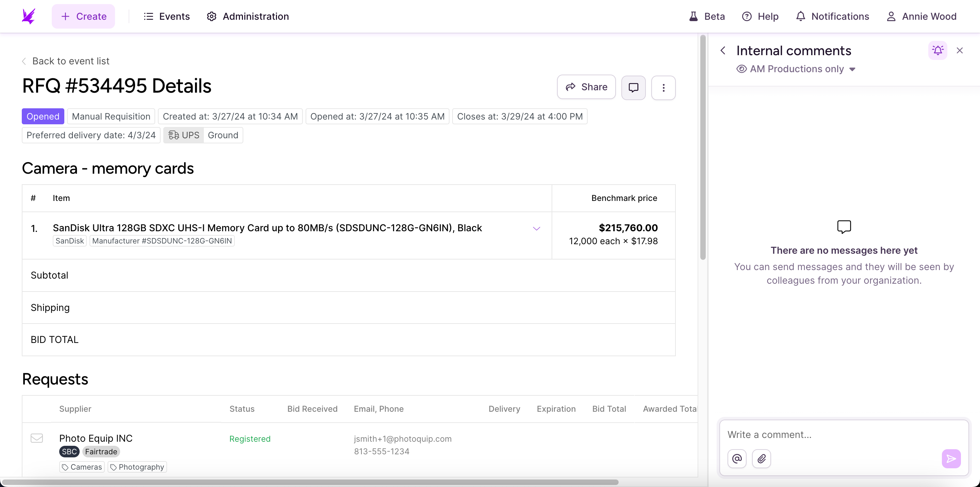Click the paperclip attach file button
This screenshot has height=487, width=980.
761,458
